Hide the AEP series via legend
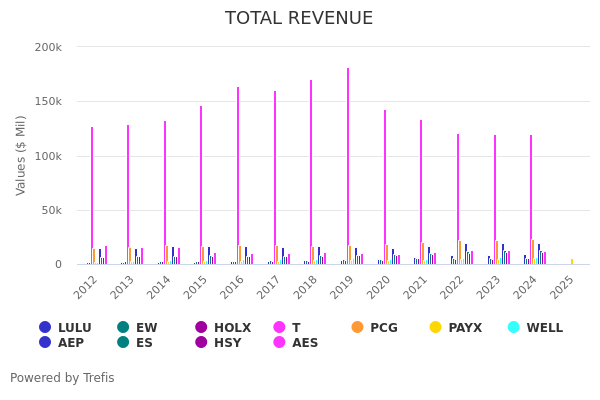The width and height of the screenshot is (600, 400). 62,343
